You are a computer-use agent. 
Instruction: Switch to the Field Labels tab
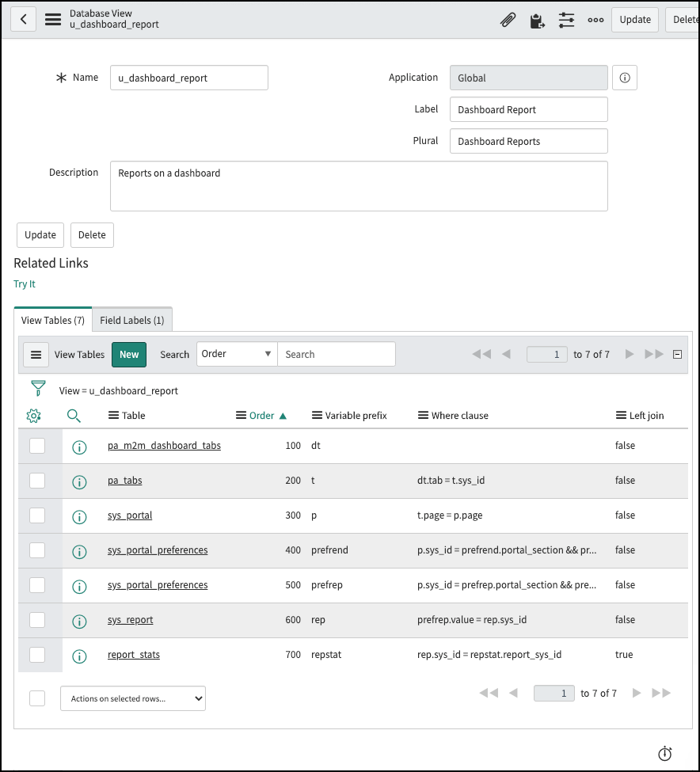[x=132, y=320]
